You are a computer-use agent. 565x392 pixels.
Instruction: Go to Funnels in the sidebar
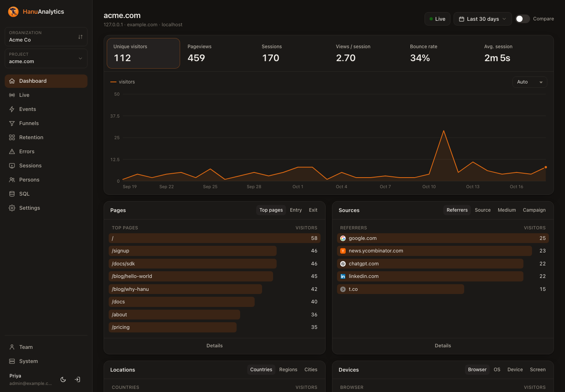46,123
